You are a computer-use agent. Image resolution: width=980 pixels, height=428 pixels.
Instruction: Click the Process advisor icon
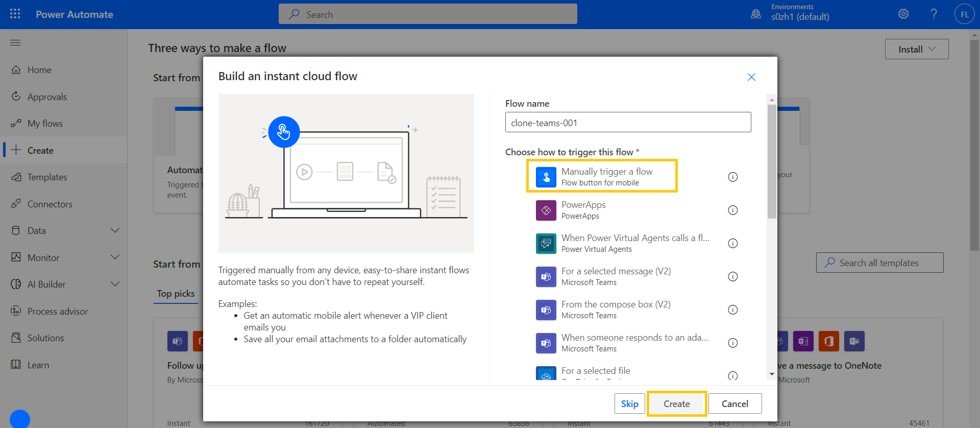point(16,311)
